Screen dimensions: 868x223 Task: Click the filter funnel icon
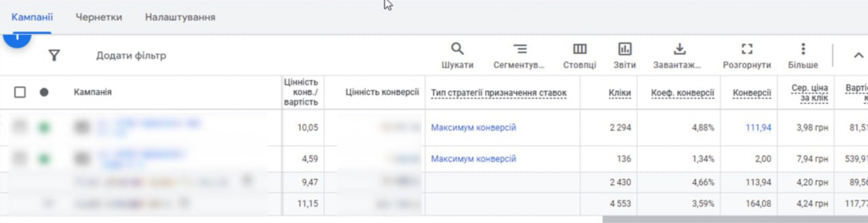coord(54,55)
